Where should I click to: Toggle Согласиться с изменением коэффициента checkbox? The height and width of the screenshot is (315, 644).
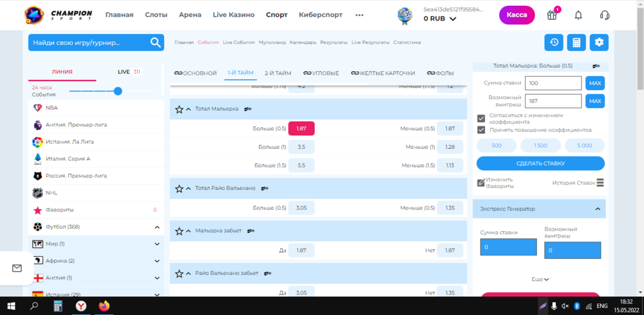[x=481, y=119]
